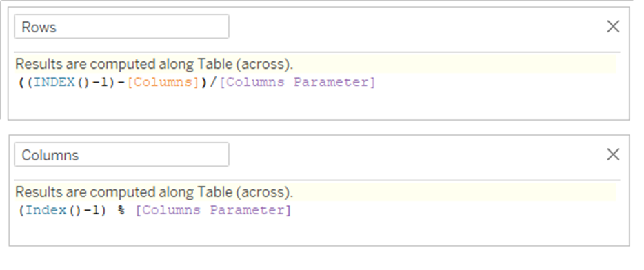644x270 pixels.
Task: Click empty area below the Columns formula
Action: tap(319, 231)
